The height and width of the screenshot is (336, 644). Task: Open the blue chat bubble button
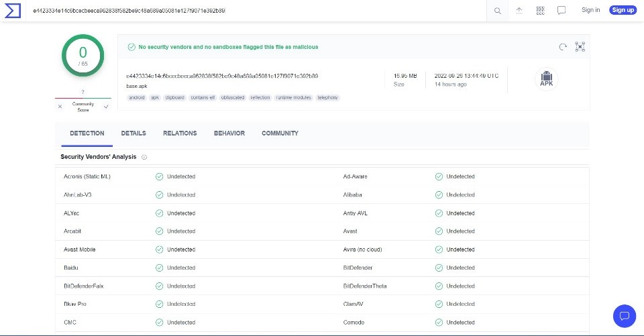tap(625, 316)
